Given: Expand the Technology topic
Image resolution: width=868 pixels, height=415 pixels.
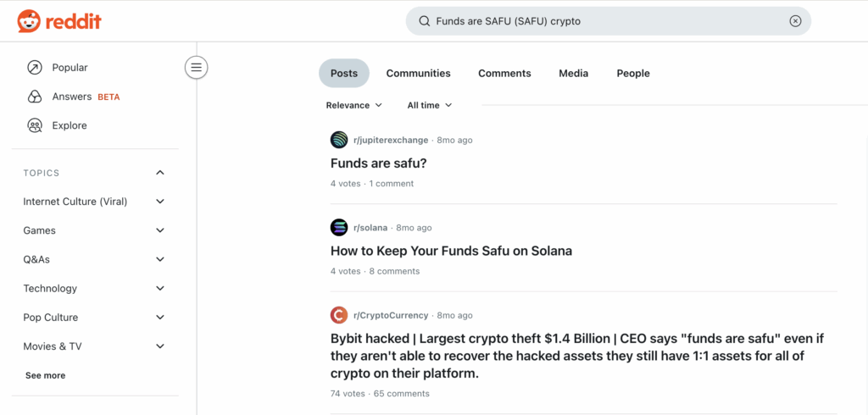Looking at the screenshot, I should coord(160,289).
